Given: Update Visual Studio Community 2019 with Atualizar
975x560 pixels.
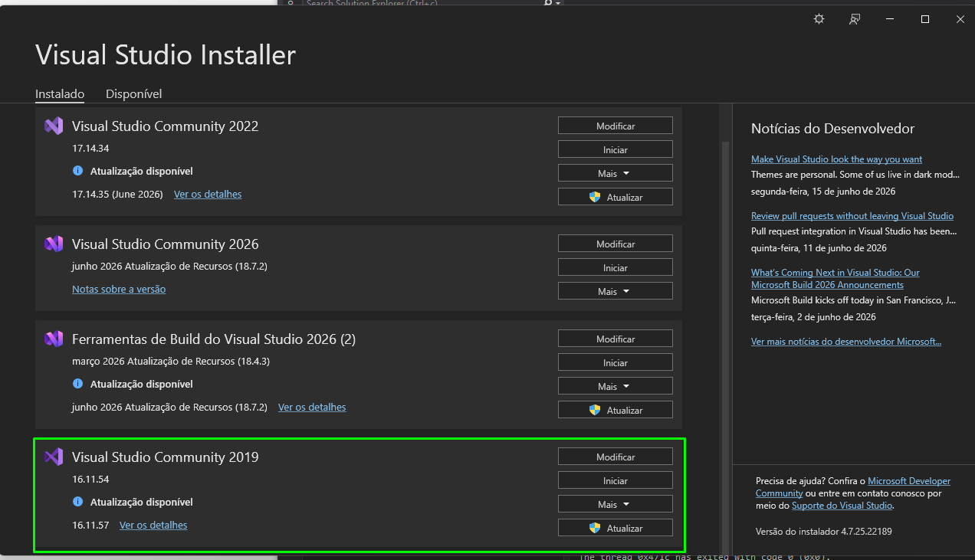Looking at the screenshot, I should [616, 528].
